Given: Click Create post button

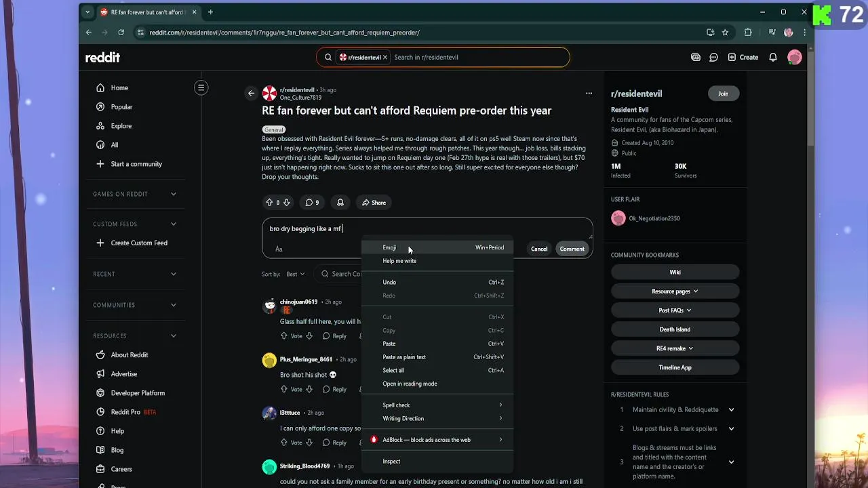Looking at the screenshot, I should point(743,58).
